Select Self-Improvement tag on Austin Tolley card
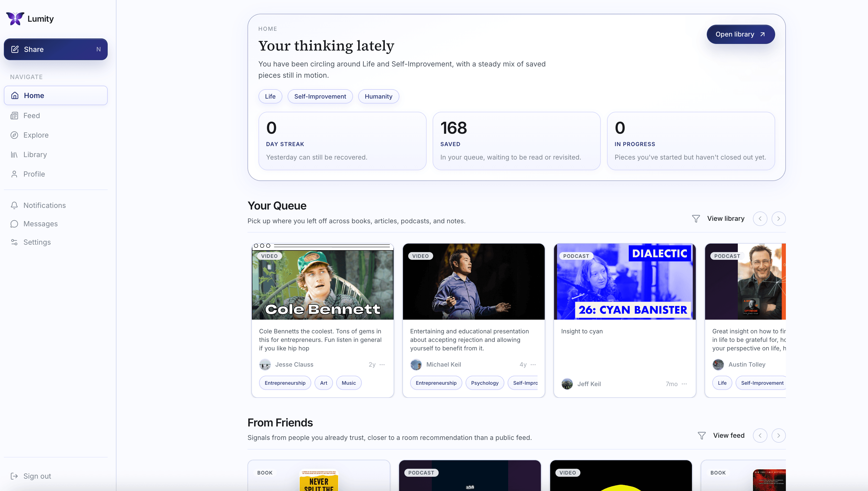 pos(761,383)
